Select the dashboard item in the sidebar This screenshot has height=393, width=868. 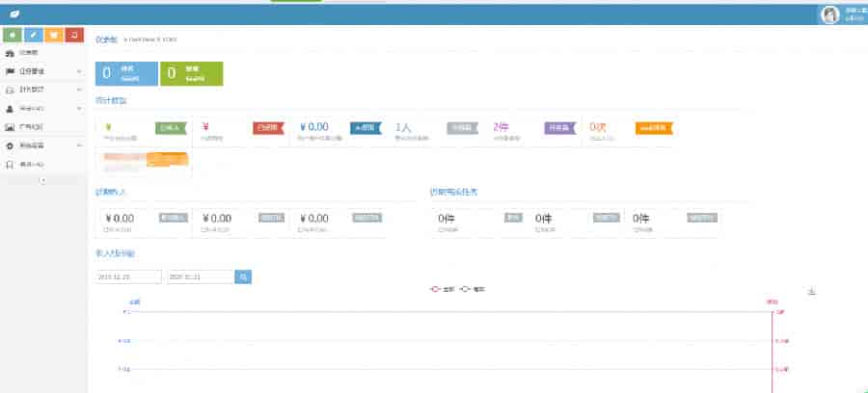point(29,53)
